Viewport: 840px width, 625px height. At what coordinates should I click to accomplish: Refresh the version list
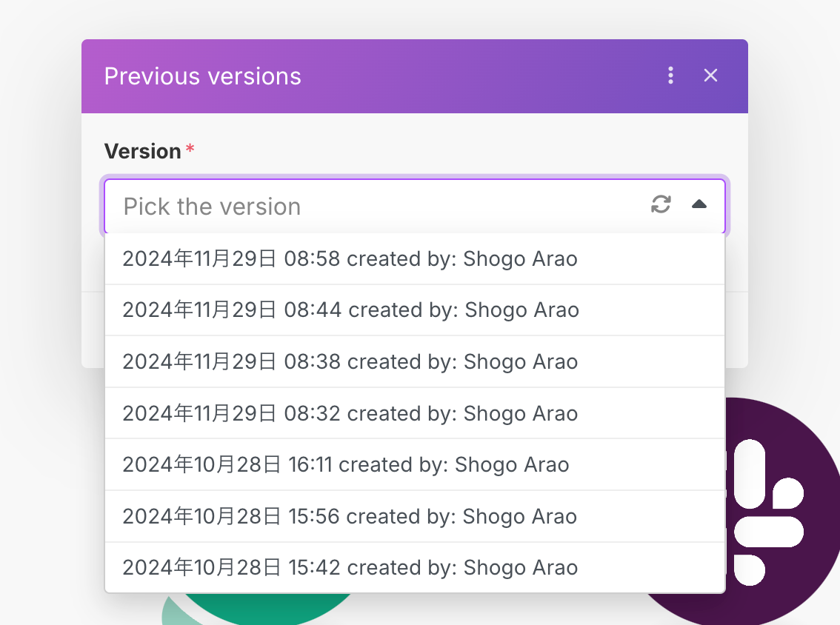point(661,204)
